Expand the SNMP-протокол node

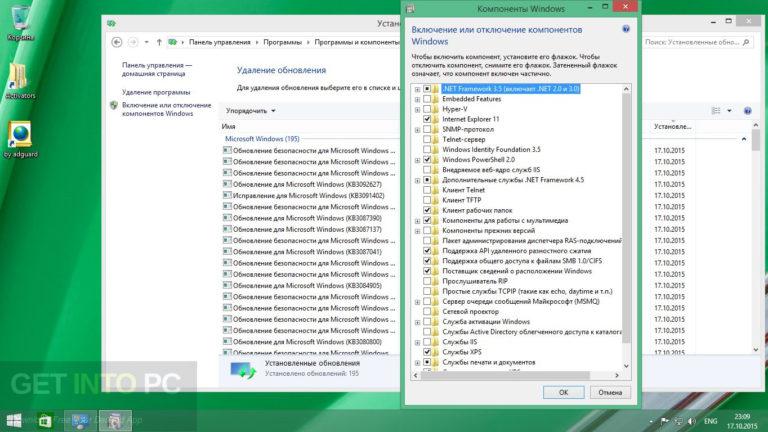coord(417,130)
